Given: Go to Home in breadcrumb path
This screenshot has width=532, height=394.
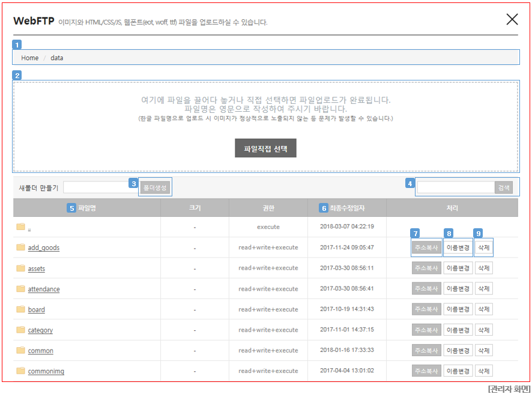Looking at the screenshot, I should pyautogui.click(x=30, y=58).
